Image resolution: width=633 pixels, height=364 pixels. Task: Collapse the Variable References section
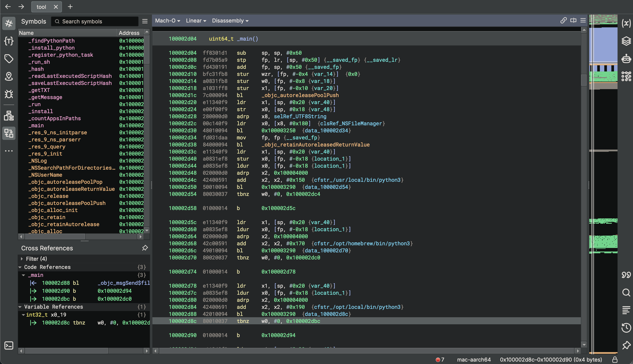[x=20, y=307]
